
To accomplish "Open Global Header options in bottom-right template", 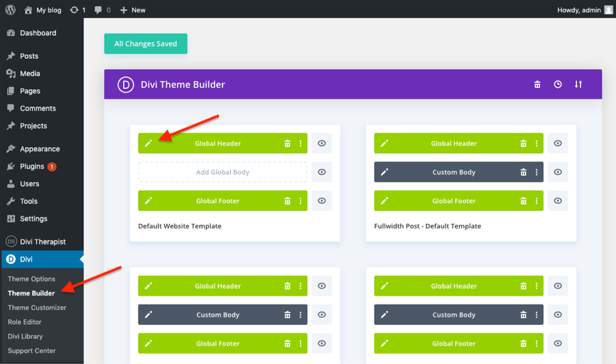I will point(537,286).
